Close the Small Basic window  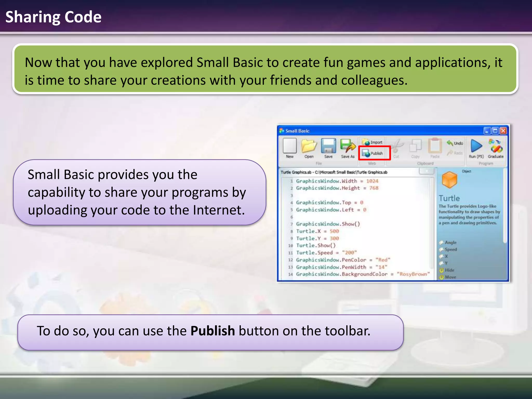pos(503,130)
